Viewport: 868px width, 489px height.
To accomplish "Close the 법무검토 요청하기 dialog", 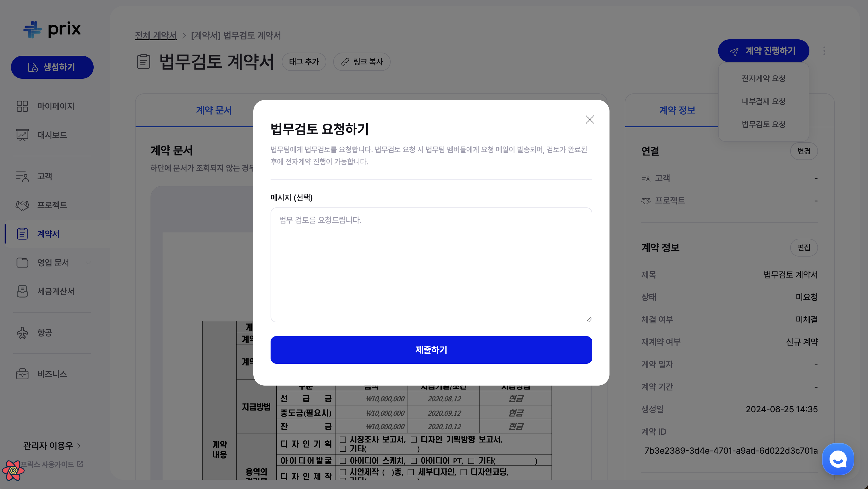I will [x=590, y=120].
